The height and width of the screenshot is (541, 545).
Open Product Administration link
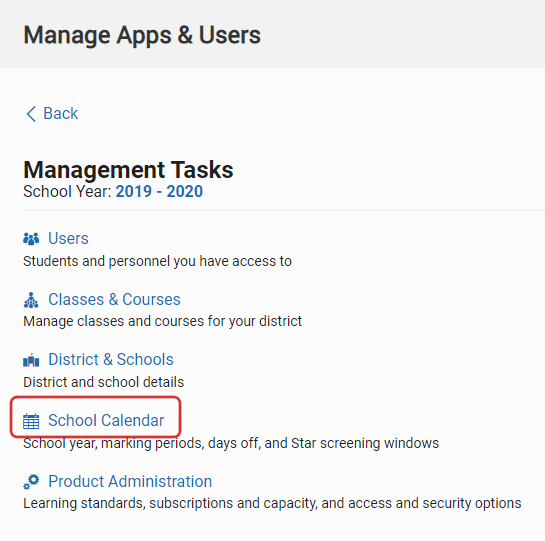130,482
